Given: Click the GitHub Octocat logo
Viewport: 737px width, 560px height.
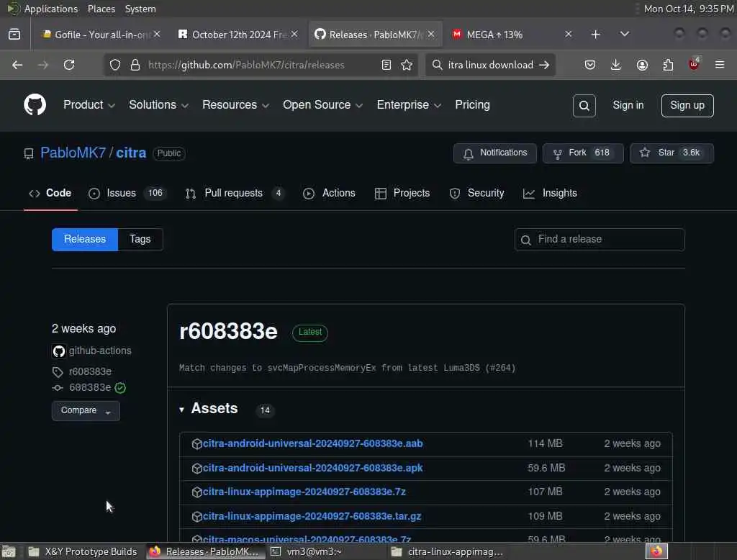Looking at the screenshot, I should click(x=35, y=104).
